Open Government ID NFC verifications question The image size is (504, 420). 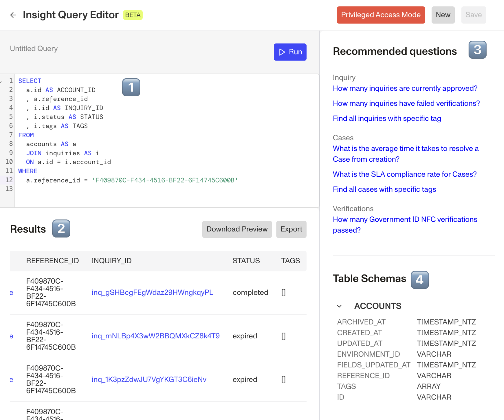405,225
